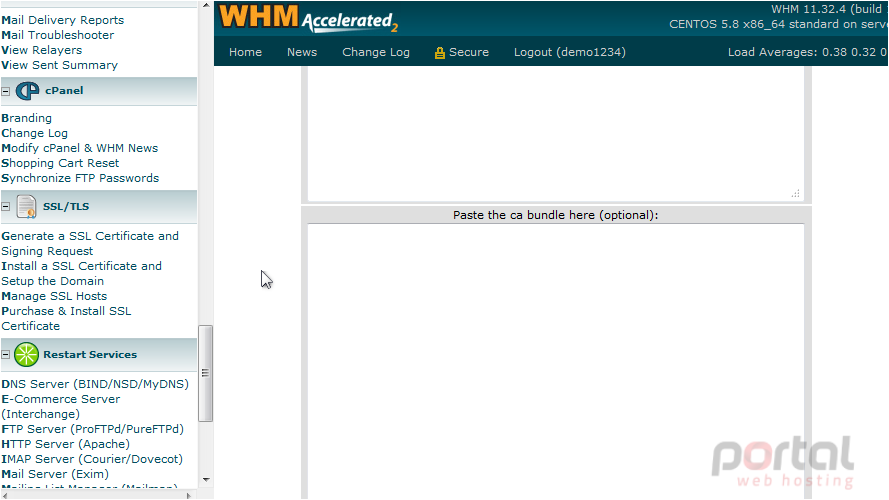Screen dimensions: 889x500
Task: Collapse the cPanel section
Action: pyautogui.click(x=6, y=91)
